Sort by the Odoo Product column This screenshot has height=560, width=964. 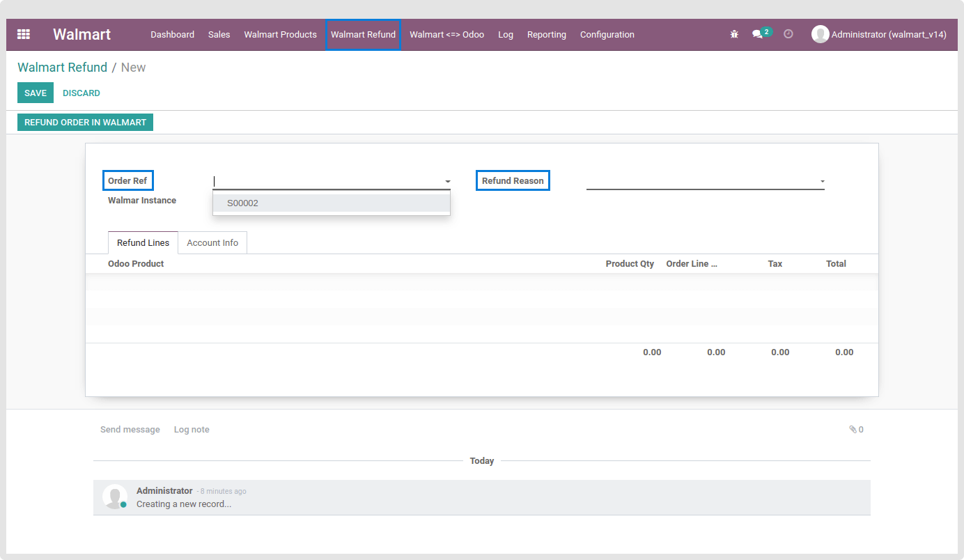point(136,264)
